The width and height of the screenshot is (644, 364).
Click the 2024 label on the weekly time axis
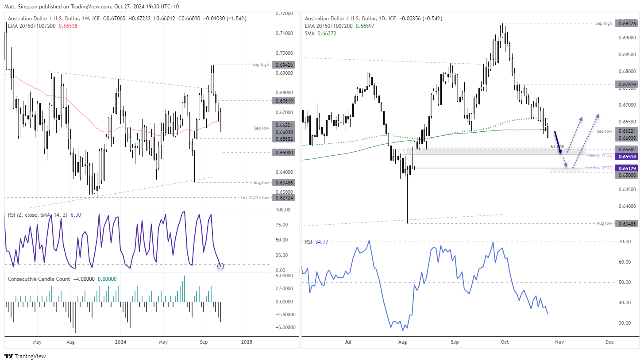[x=120, y=341]
